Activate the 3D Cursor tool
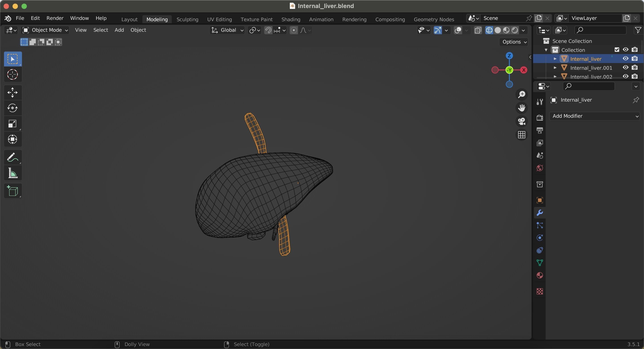The height and width of the screenshot is (349, 644). (x=13, y=74)
